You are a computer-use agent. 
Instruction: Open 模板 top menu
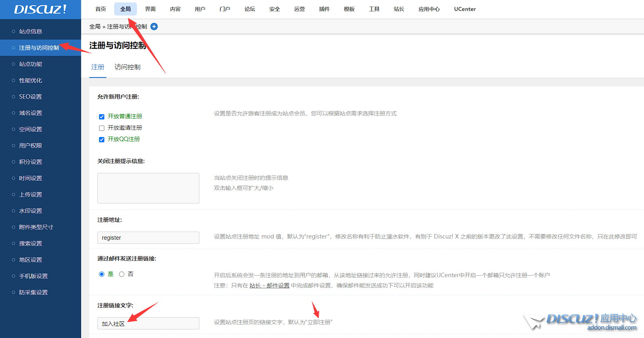[x=349, y=9]
